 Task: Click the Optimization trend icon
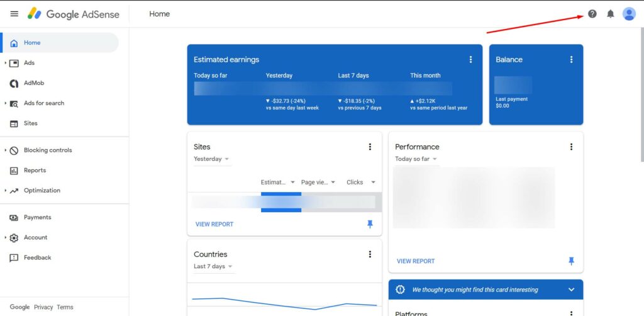14,191
